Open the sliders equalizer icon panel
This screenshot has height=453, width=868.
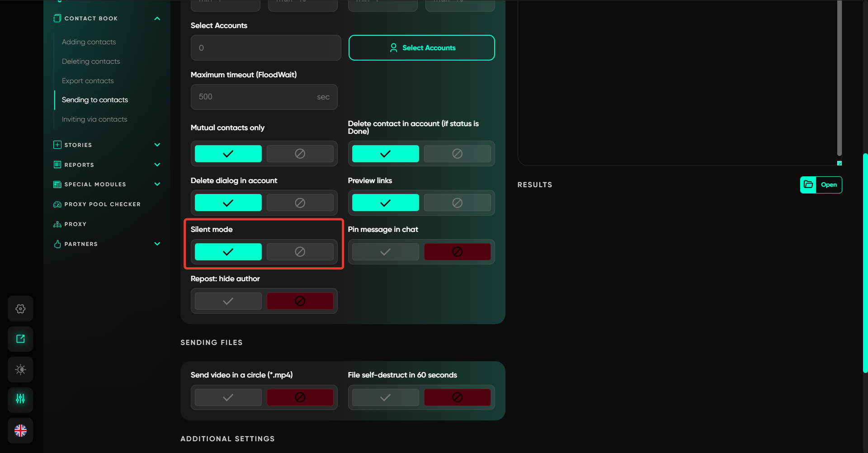pyautogui.click(x=20, y=399)
